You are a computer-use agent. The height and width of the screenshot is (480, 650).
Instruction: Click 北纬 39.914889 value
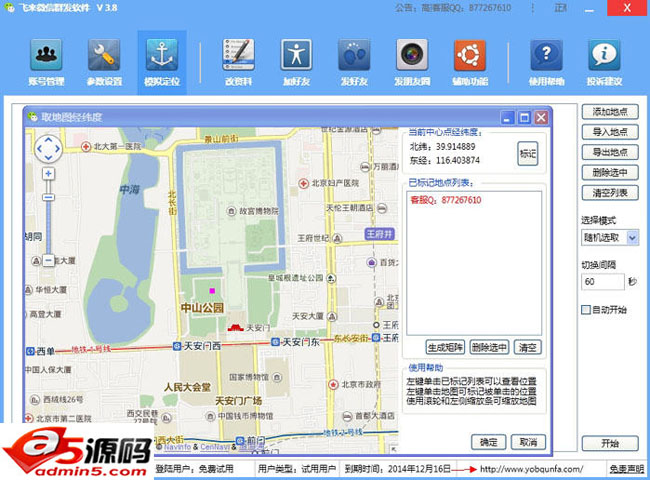[455, 147]
